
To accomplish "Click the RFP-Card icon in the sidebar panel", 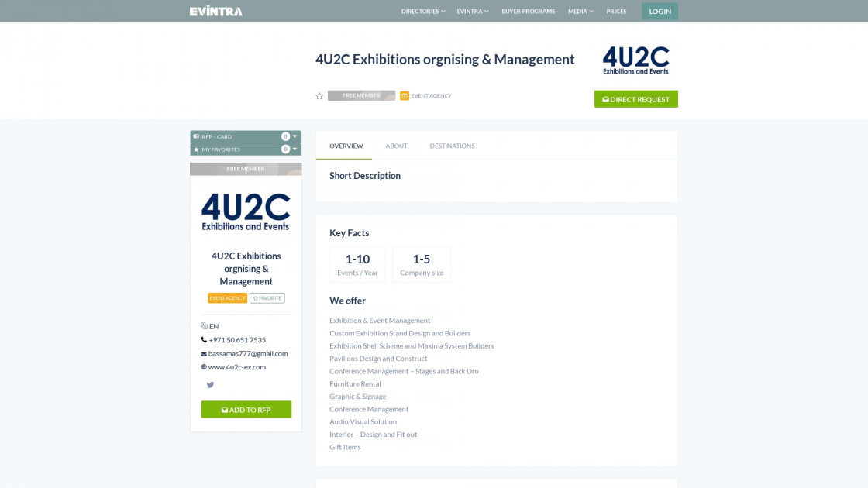I will tap(198, 136).
